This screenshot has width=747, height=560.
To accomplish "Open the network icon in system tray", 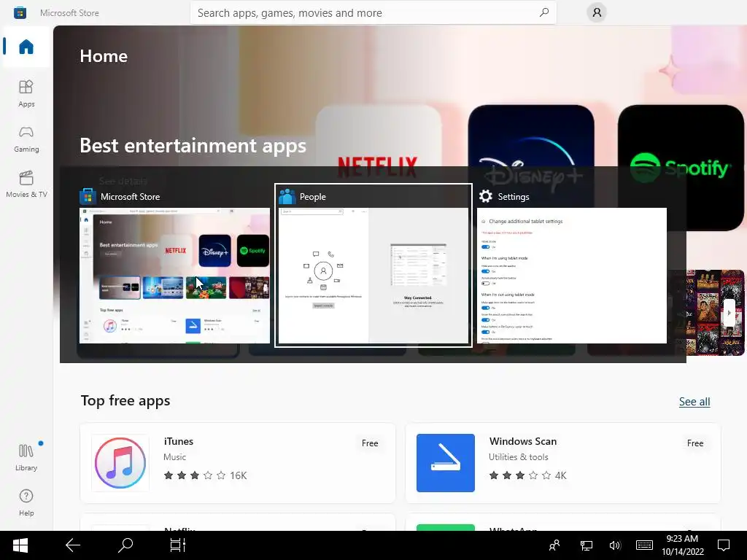I will point(586,545).
